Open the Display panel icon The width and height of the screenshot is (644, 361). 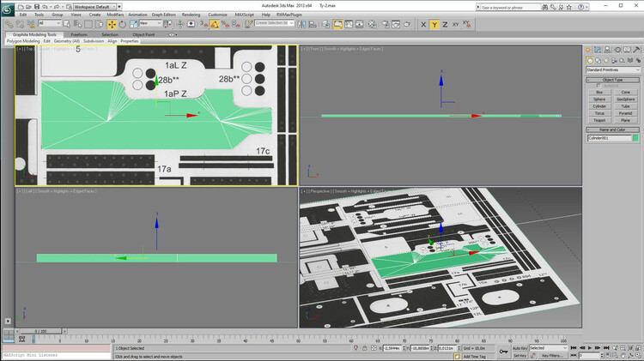pos(626,49)
